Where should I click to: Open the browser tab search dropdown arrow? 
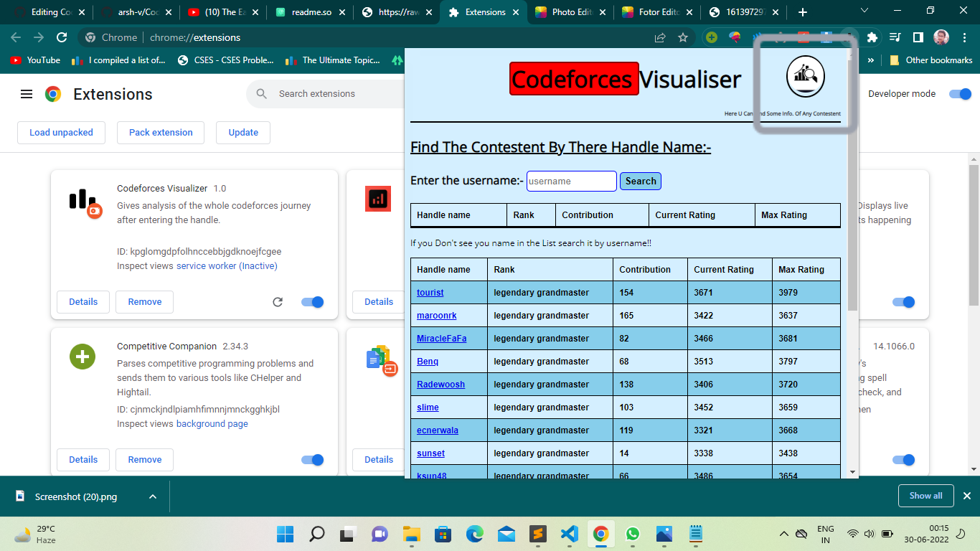point(864,11)
